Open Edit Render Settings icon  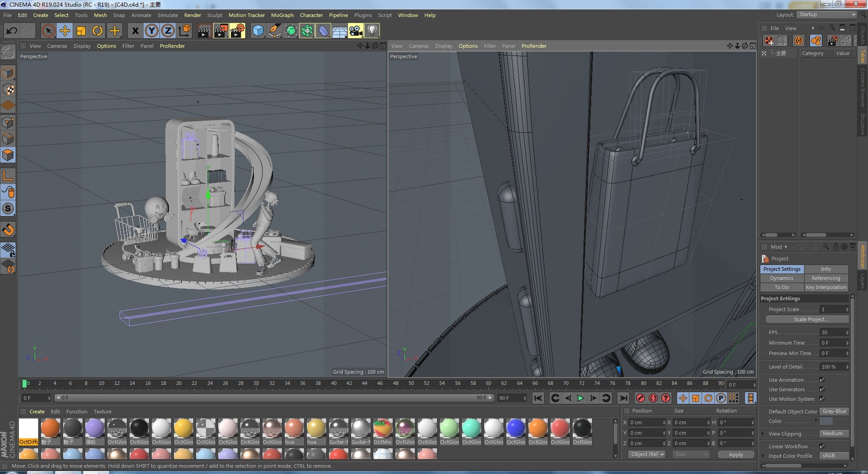click(x=237, y=31)
